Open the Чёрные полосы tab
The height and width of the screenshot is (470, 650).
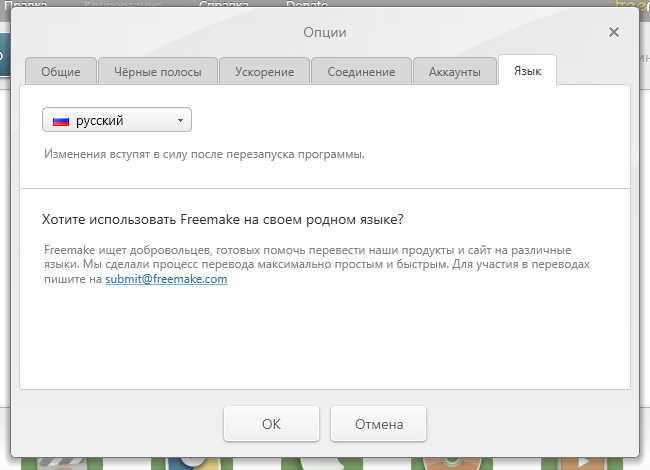tap(158, 71)
